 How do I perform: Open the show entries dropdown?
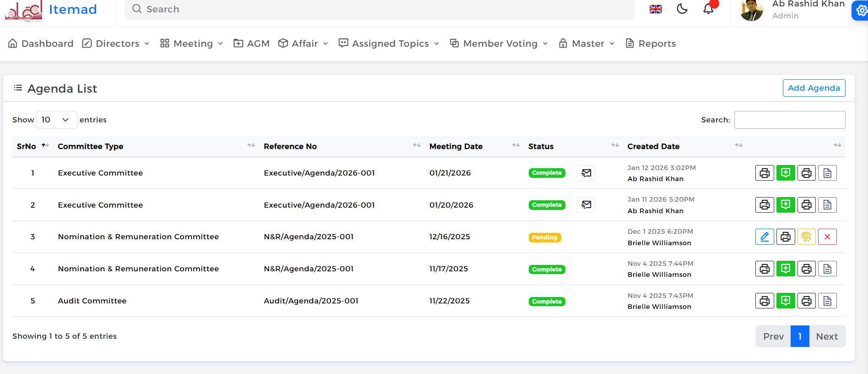tap(56, 120)
